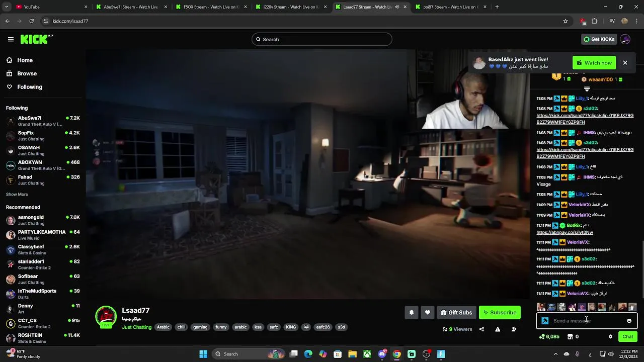Select the chill tag

[x=181, y=327]
